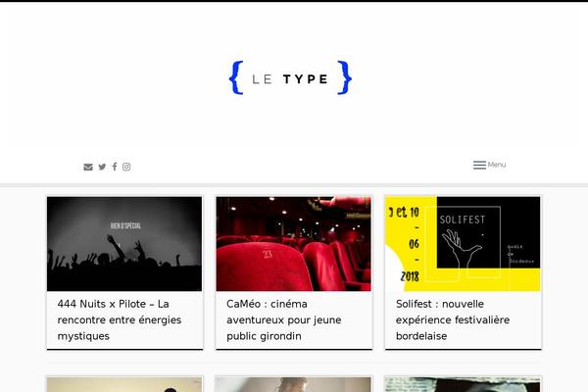
Task: Click the yellow Solifest poster thumbnail
Action: pyautogui.click(x=463, y=244)
